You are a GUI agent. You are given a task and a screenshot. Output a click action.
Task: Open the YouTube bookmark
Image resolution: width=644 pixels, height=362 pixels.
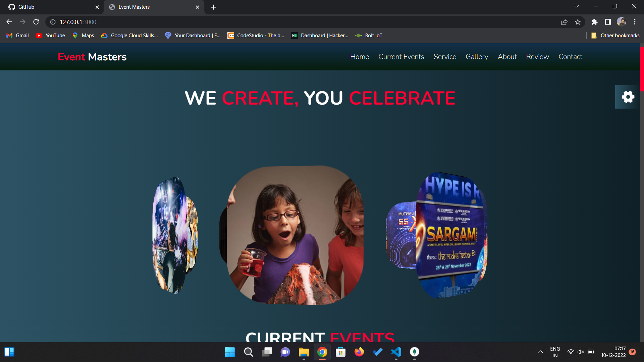tap(51, 36)
